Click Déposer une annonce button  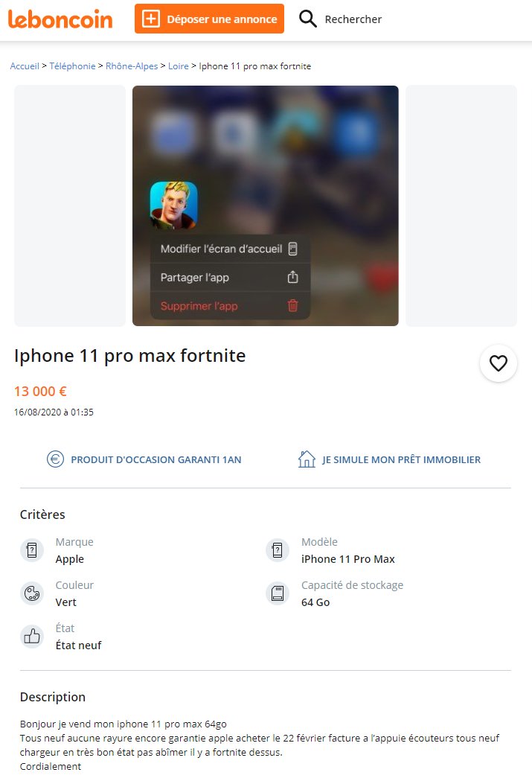[210, 19]
